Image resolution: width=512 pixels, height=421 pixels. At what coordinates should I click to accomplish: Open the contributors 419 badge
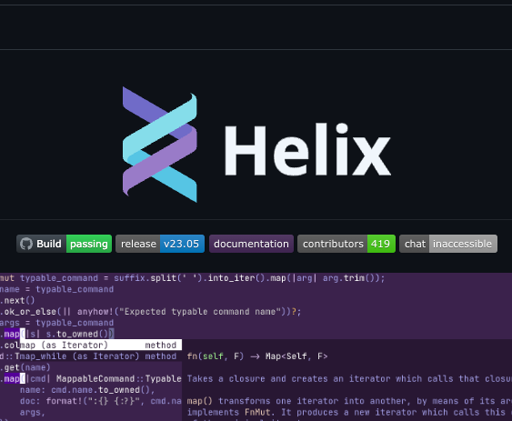346,244
